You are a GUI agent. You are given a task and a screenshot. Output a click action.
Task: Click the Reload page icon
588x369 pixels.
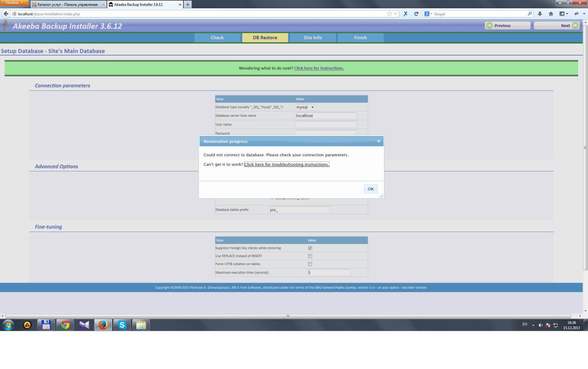tap(416, 14)
